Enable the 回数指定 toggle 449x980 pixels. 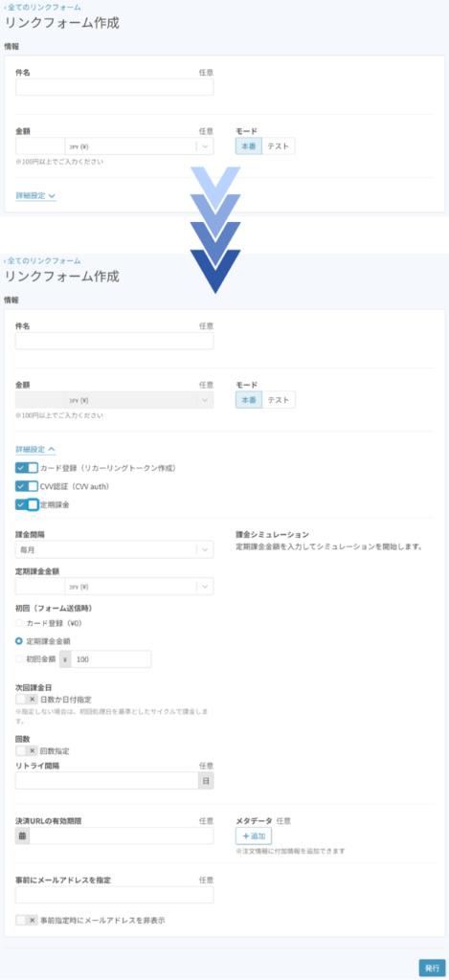click(27, 750)
